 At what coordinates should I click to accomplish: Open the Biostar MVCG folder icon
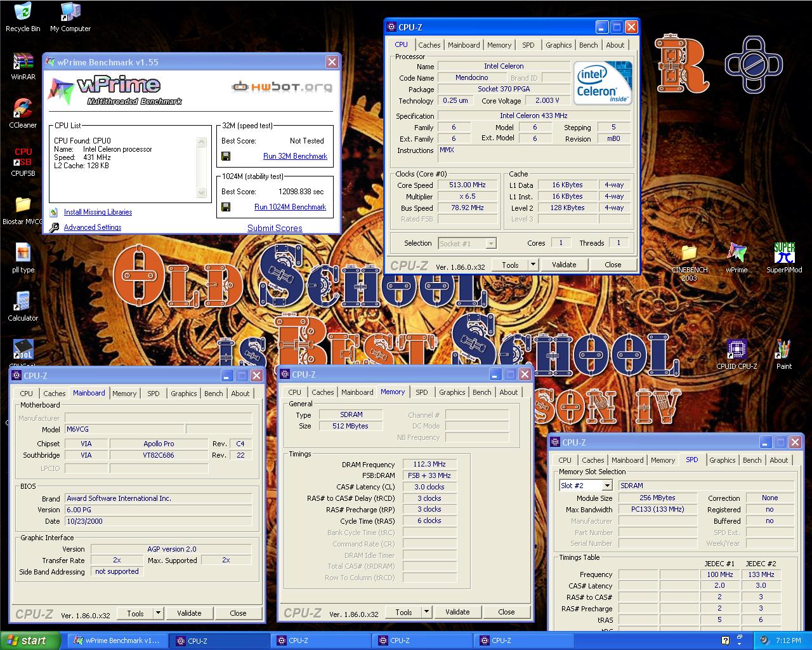23,211
